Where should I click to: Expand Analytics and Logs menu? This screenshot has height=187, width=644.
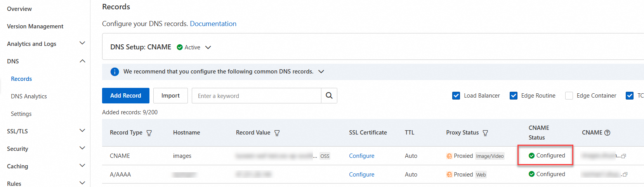[x=82, y=43]
